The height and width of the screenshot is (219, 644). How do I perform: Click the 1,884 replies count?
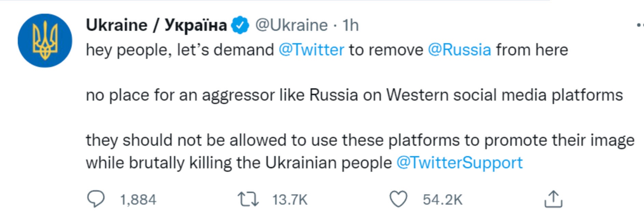[x=138, y=200]
